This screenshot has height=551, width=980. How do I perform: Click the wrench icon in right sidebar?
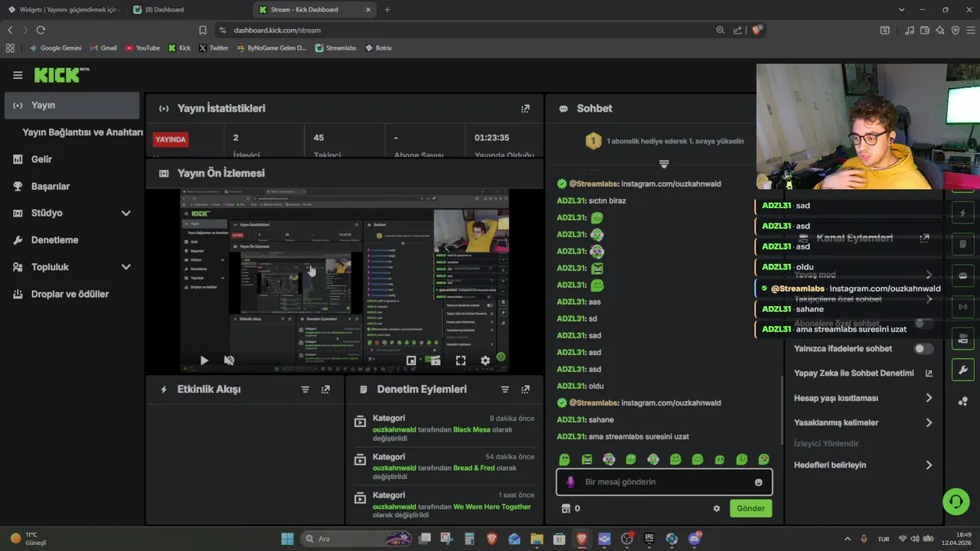coord(962,370)
